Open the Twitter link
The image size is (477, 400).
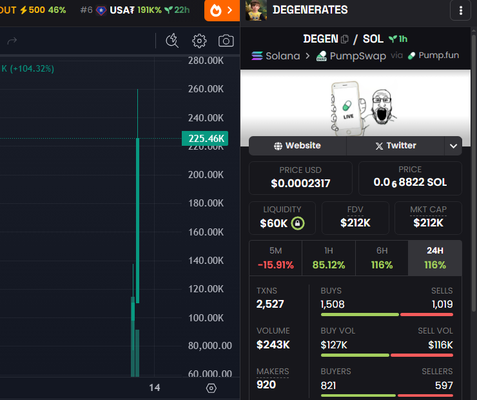coord(396,146)
